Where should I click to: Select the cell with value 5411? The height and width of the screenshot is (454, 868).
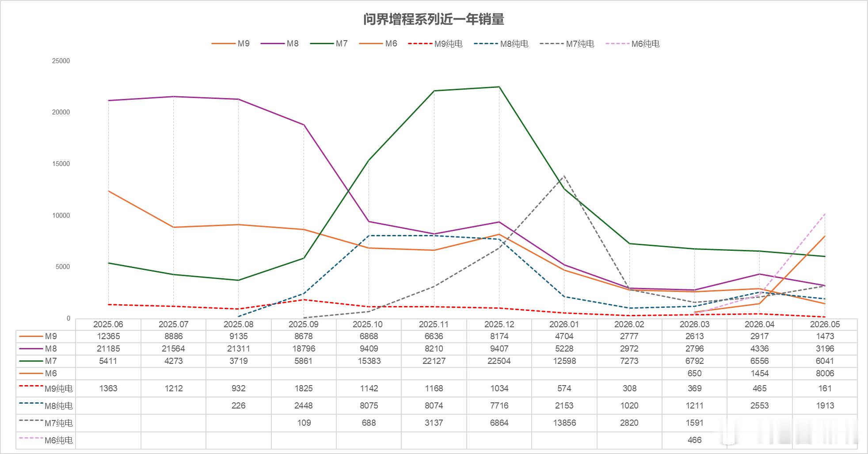108,361
